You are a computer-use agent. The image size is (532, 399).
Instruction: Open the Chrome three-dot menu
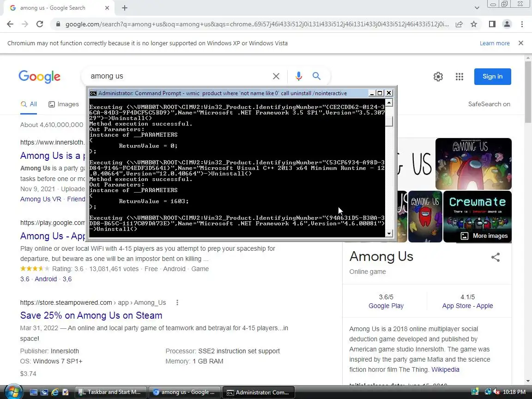(x=522, y=24)
